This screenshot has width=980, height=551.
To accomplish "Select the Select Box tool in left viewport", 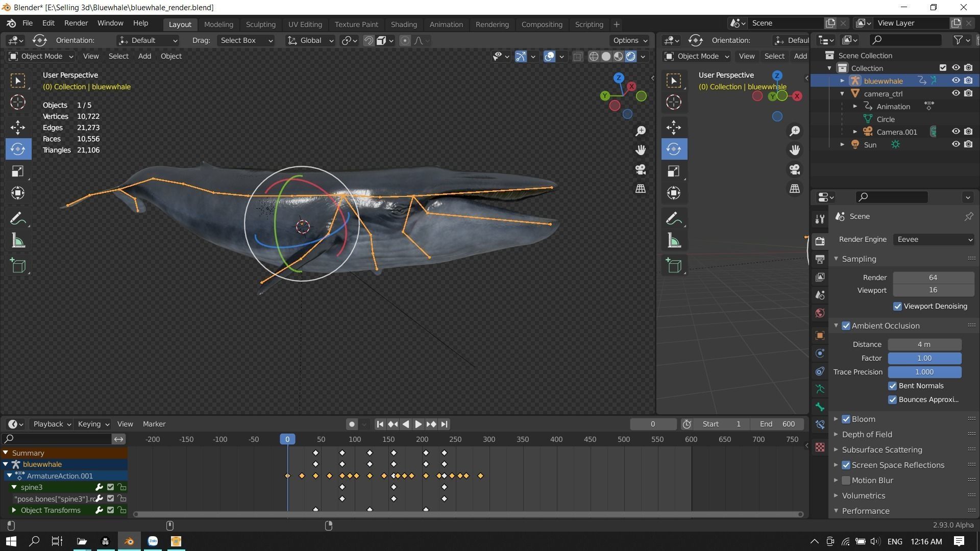I will (x=18, y=81).
